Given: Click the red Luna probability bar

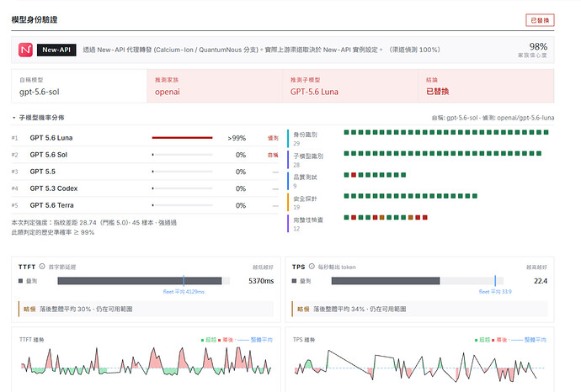Looking at the screenshot, I should (x=183, y=138).
